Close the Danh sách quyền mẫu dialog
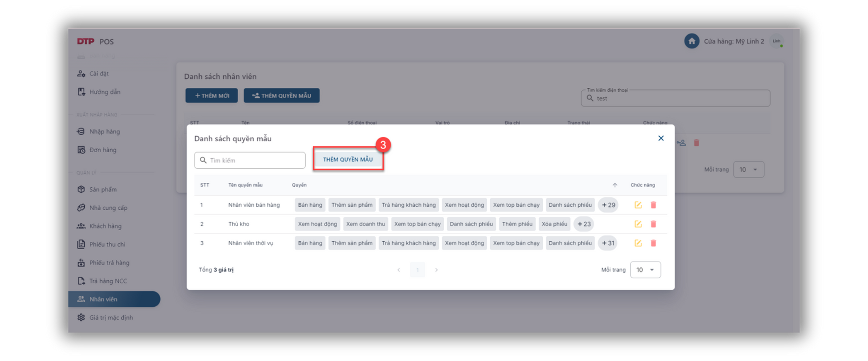The height and width of the screenshot is (361, 868). (x=661, y=138)
